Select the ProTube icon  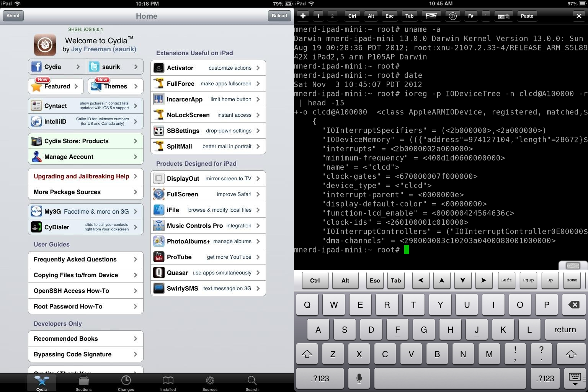pyautogui.click(x=159, y=257)
